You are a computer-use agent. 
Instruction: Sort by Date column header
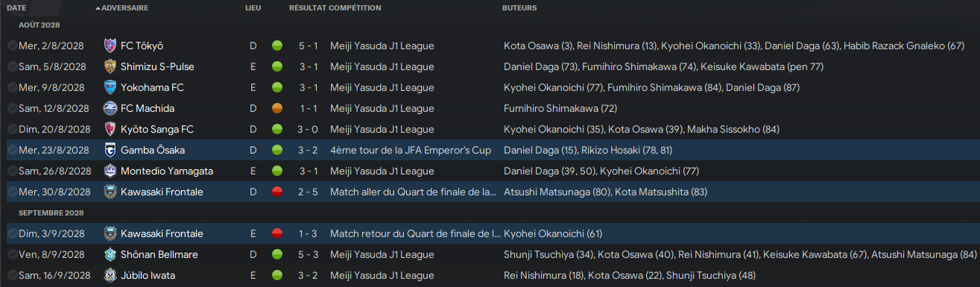(x=16, y=7)
